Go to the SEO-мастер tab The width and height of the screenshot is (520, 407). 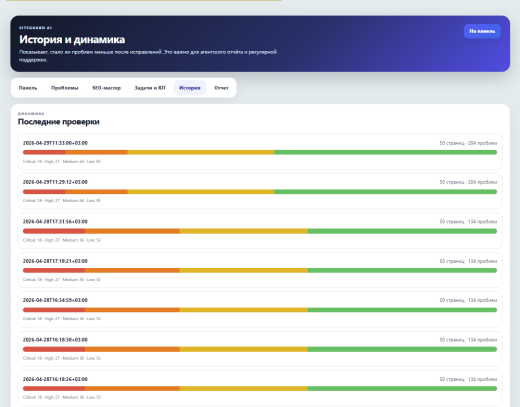(x=106, y=88)
